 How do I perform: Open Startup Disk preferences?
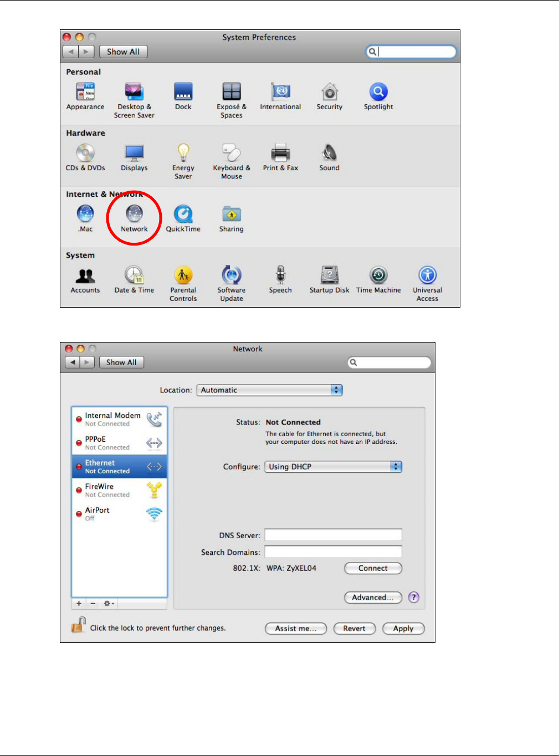[330, 279]
